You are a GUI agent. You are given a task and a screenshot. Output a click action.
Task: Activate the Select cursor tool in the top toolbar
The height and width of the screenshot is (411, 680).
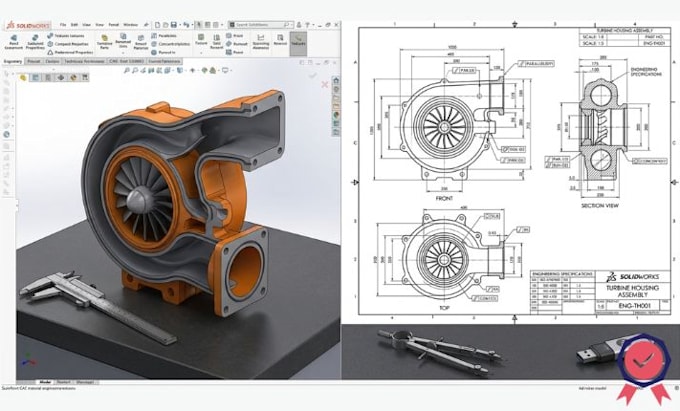tap(198, 25)
